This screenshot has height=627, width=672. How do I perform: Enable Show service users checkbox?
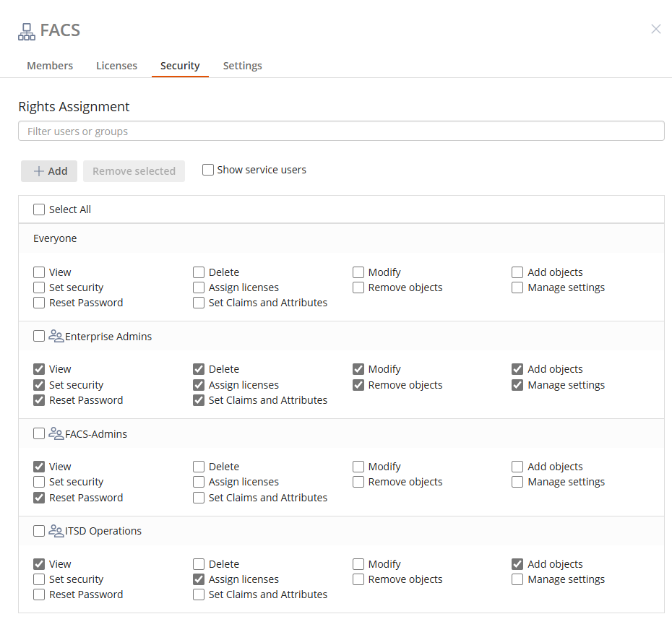tap(208, 170)
